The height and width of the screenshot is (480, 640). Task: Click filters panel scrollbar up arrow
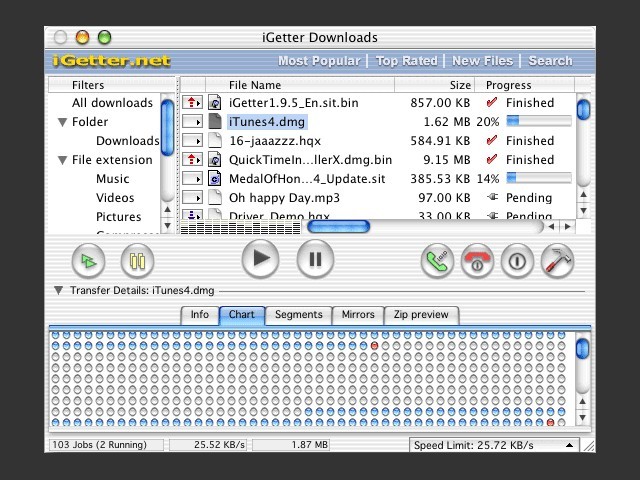pos(167,209)
